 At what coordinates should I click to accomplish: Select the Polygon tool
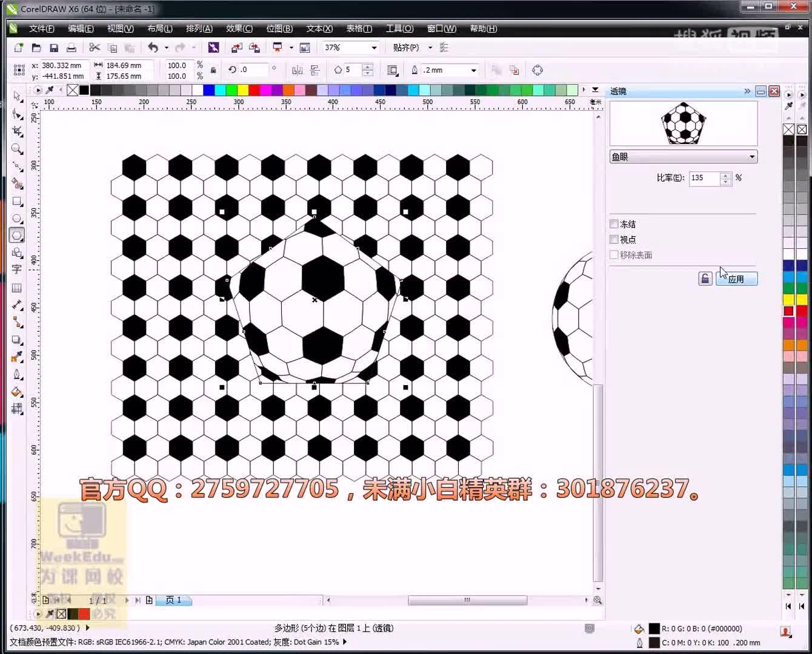(17, 236)
